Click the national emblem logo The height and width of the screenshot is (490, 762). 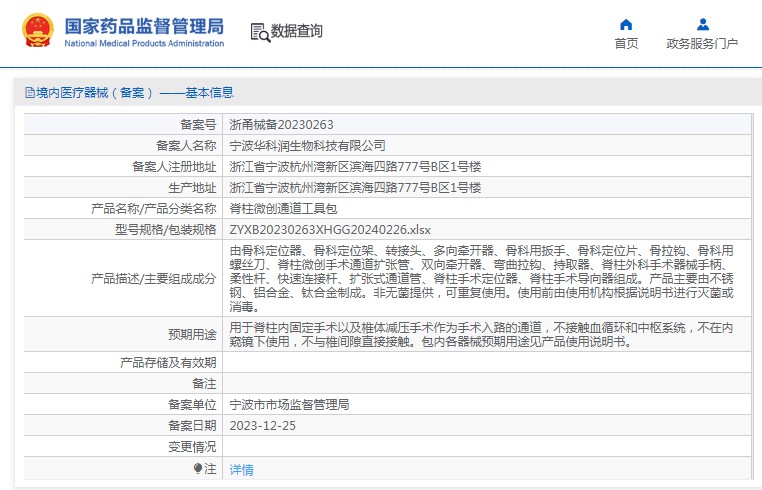tap(37, 30)
